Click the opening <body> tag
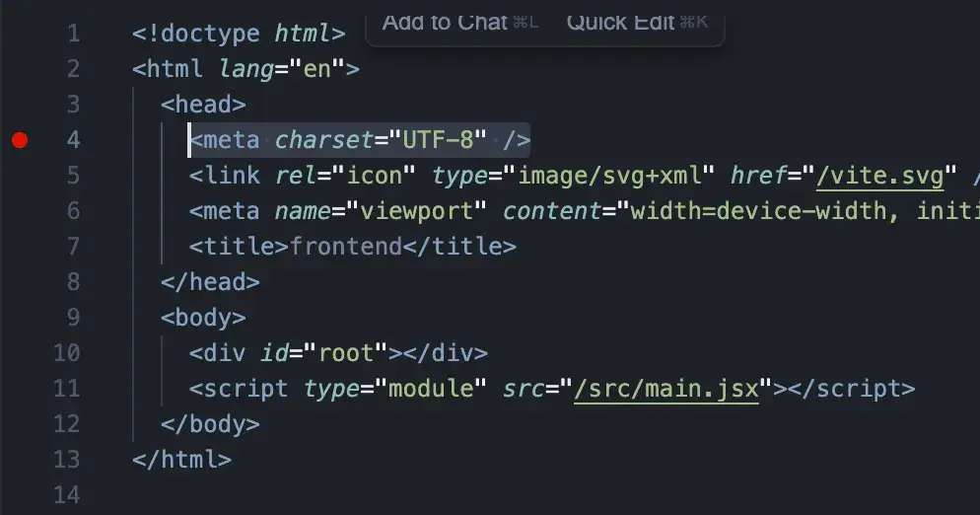Viewport: 980px width, 515px height. [x=203, y=318]
